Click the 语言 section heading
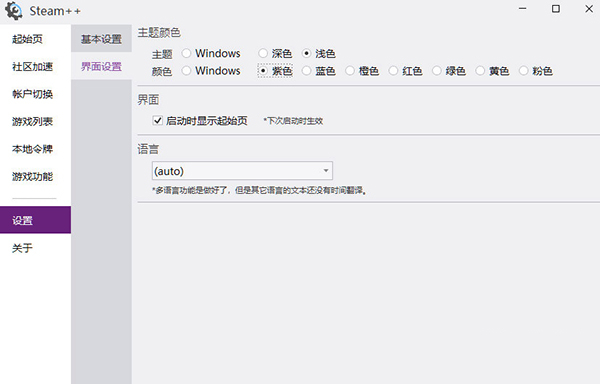 point(148,149)
